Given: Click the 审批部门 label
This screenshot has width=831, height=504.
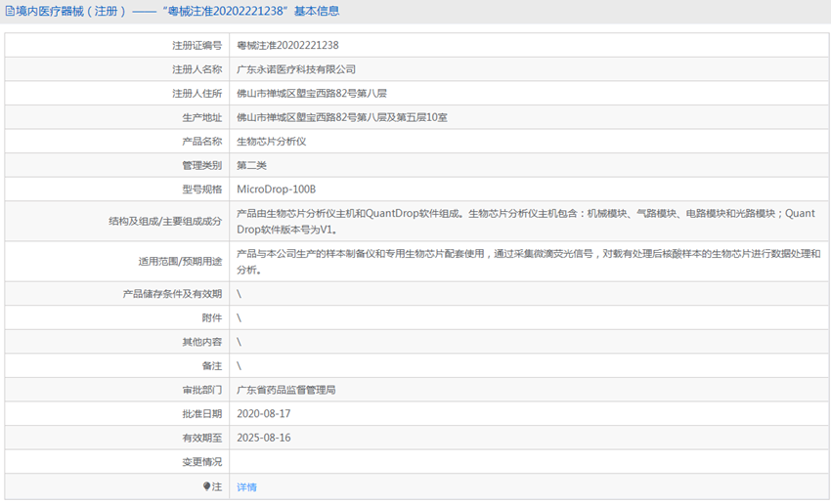Looking at the screenshot, I should pyautogui.click(x=202, y=390).
